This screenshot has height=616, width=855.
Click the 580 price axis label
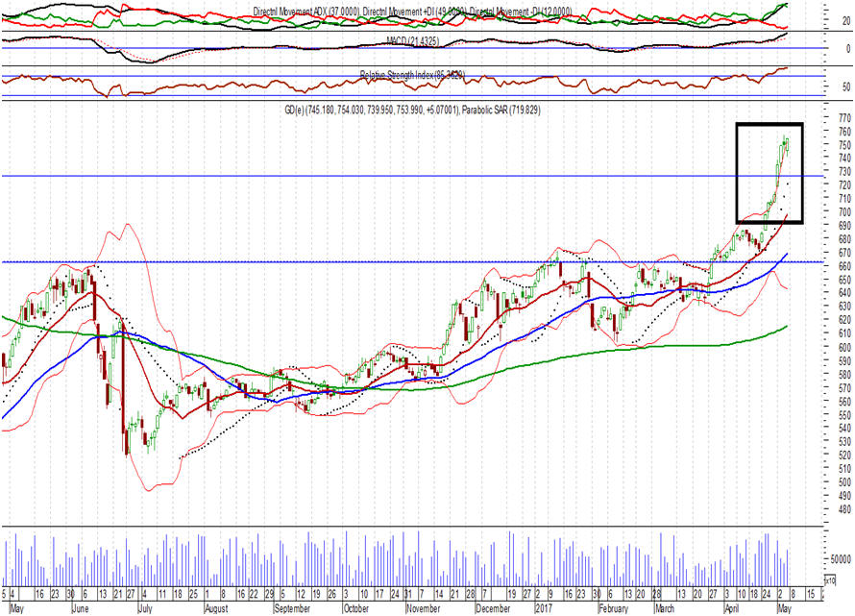(844, 375)
